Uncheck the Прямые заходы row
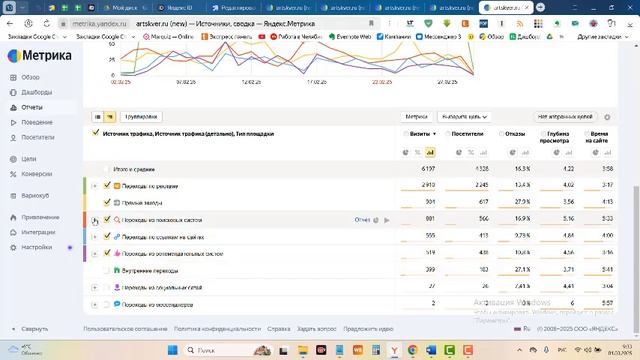The width and height of the screenshot is (640, 360). 107,202
